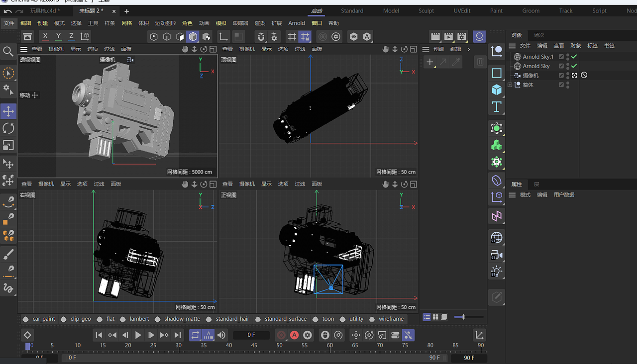Expand the 整体 object group
The width and height of the screenshot is (637, 364).
(x=510, y=85)
